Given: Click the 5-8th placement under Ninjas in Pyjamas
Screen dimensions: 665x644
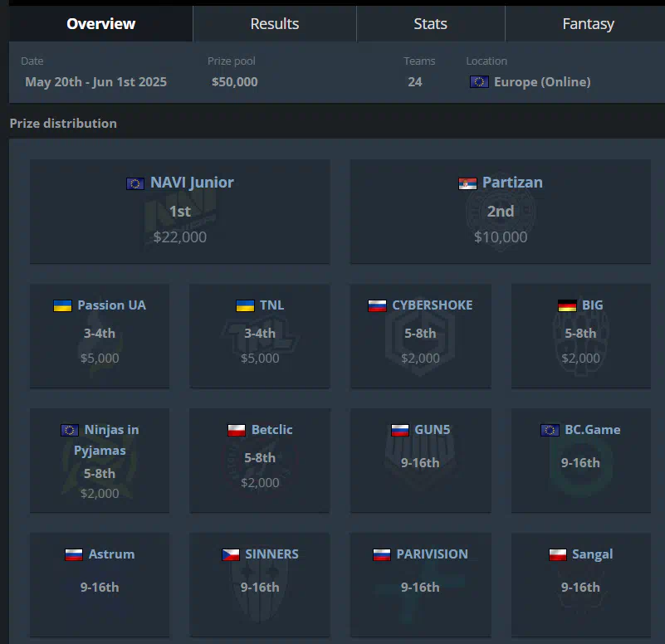Looking at the screenshot, I should (100, 474).
